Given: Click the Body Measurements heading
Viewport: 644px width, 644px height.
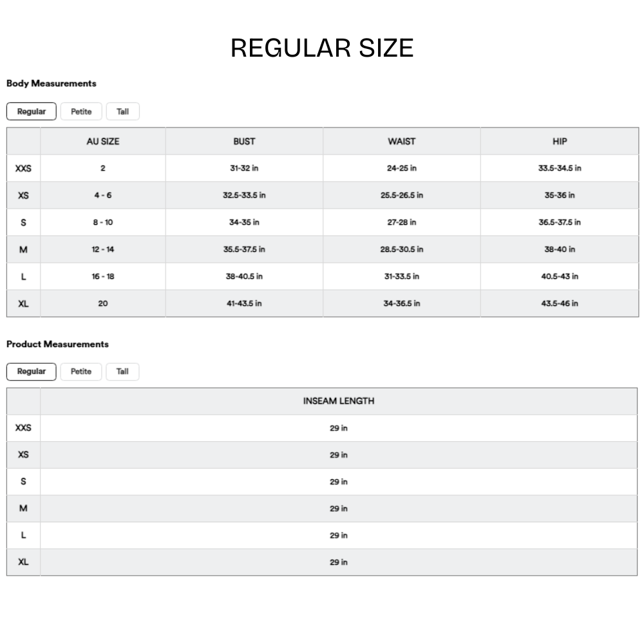Looking at the screenshot, I should pos(52,83).
